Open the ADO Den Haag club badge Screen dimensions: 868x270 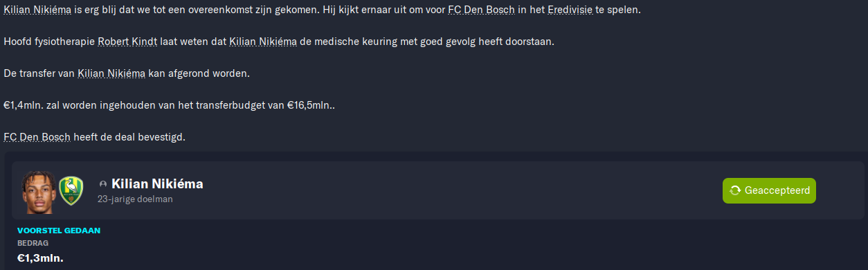(71, 190)
